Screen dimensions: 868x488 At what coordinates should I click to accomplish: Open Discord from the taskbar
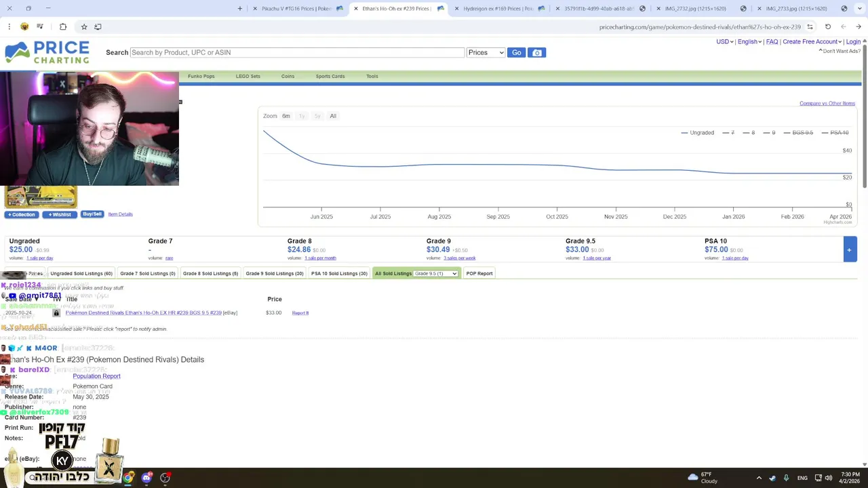(146, 478)
